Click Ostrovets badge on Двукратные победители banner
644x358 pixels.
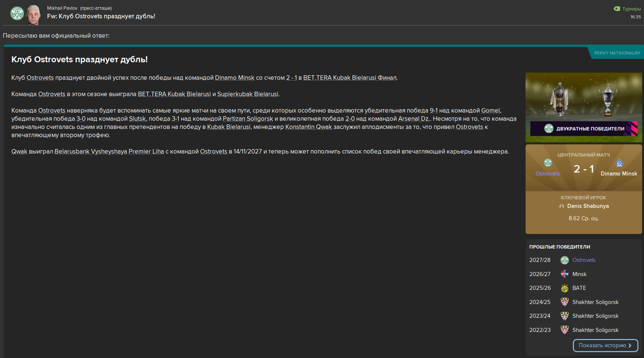click(x=549, y=129)
